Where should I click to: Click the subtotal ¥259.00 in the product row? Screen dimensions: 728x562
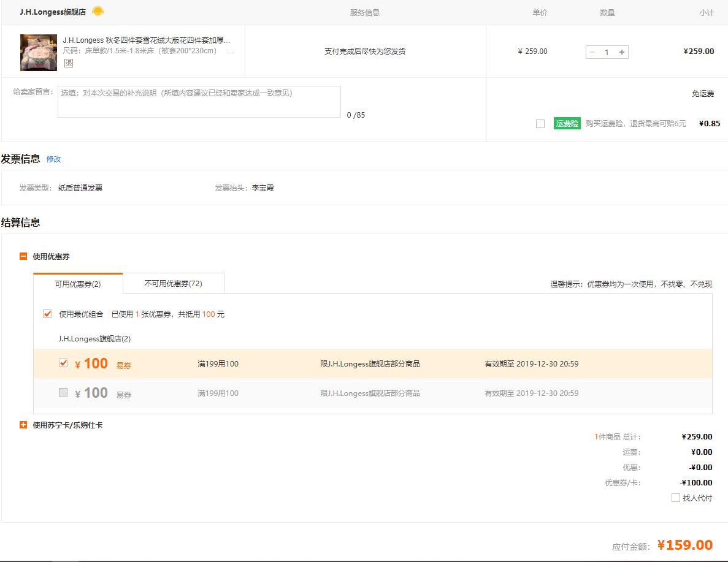tap(699, 51)
